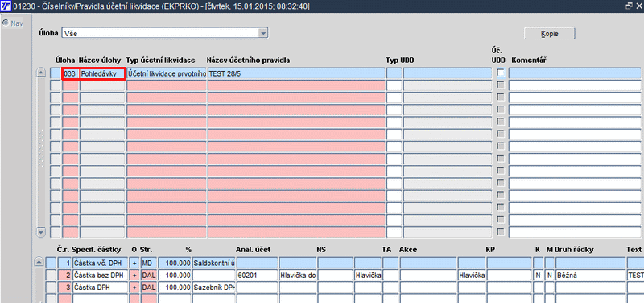This screenshot has width=644, height=303.
Task: Click the rule name cell TEST 28/5
Action: 296,73
